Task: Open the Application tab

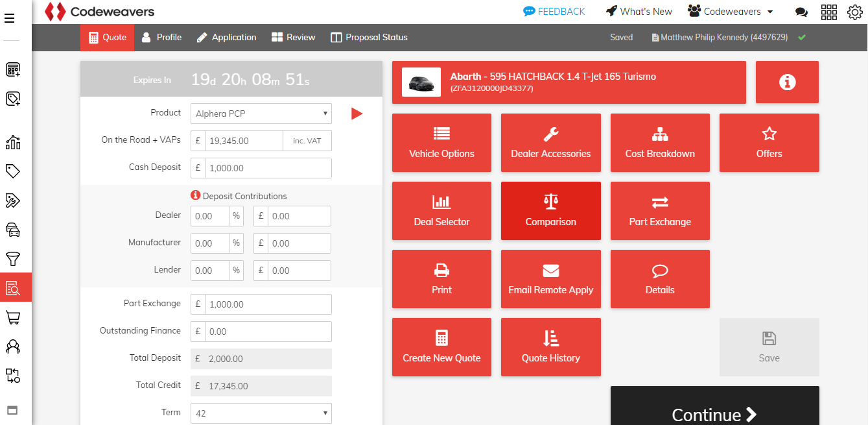Action: point(227,38)
